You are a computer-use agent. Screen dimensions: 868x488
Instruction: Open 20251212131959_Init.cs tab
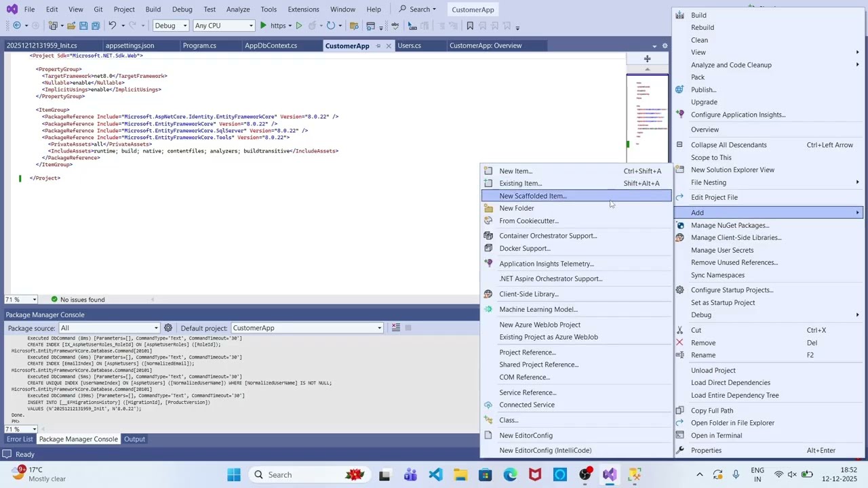[x=42, y=45]
